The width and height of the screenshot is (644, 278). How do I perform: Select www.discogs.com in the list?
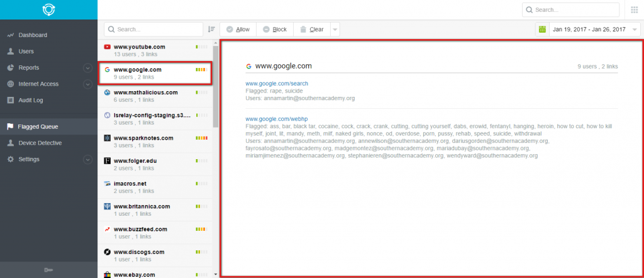(155, 256)
